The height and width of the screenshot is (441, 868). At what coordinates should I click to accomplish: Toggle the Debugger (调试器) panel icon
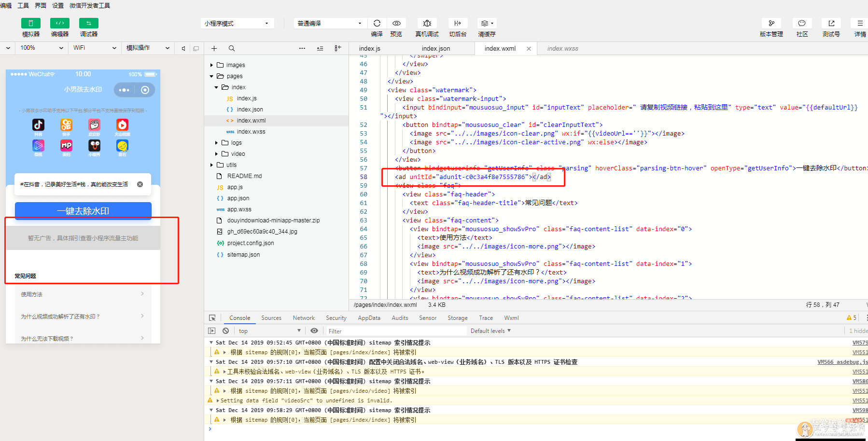(89, 23)
